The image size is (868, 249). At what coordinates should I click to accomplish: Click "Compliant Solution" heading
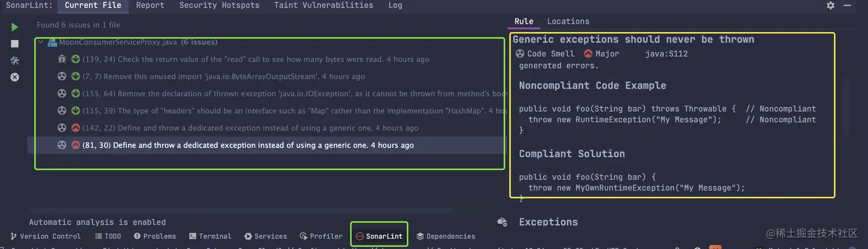(572, 154)
